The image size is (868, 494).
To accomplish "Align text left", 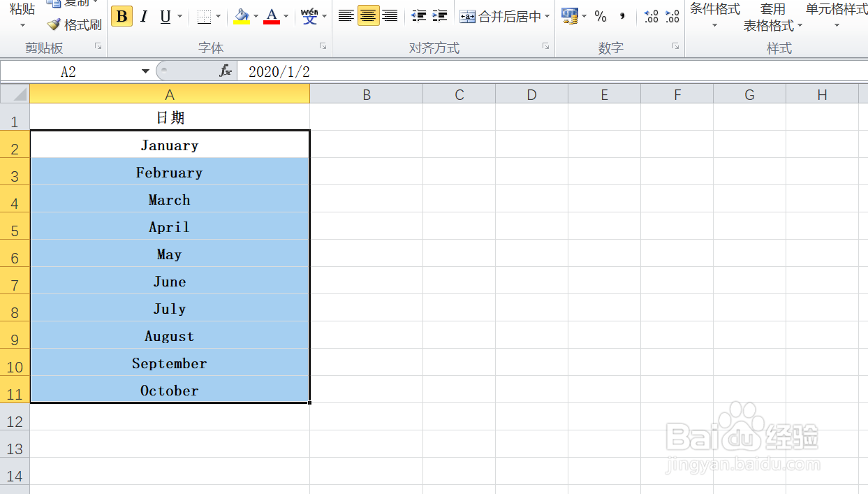I will (346, 16).
